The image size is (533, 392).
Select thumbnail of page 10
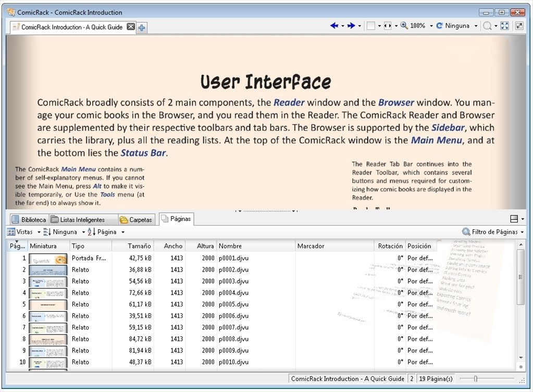click(x=48, y=363)
